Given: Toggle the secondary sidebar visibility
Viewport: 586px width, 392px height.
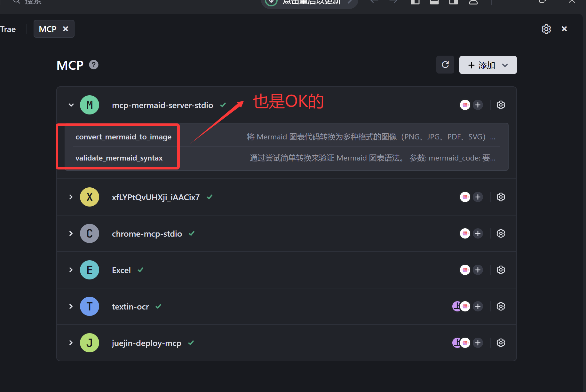Looking at the screenshot, I should tap(453, 2).
